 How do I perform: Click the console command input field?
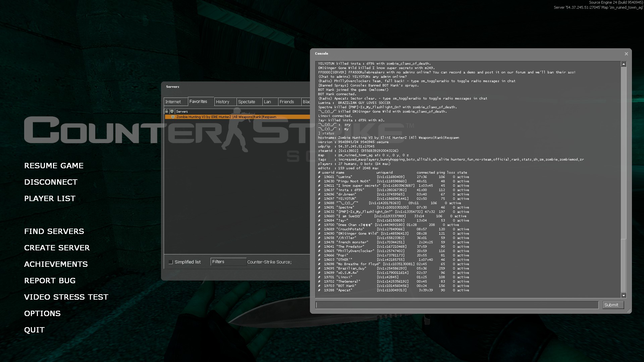457,305
